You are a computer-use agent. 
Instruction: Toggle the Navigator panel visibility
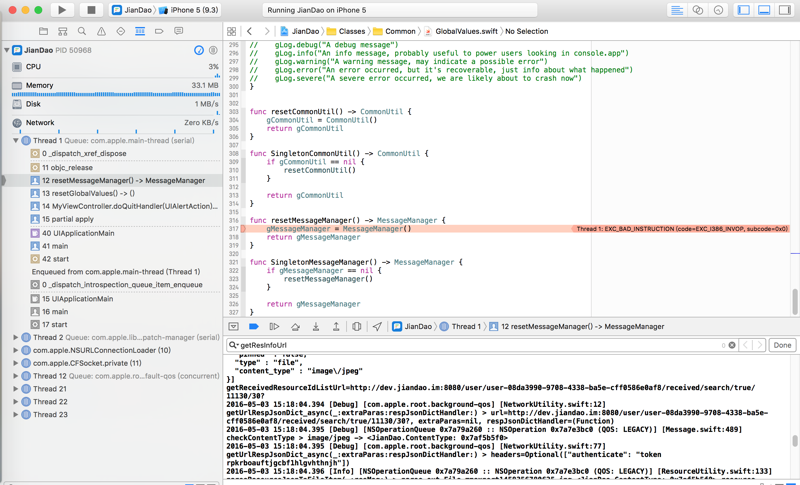point(743,10)
